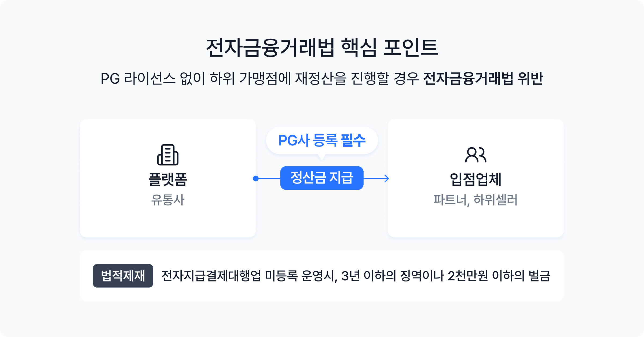Image resolution: width=644 pixels, height=337 pixels.
Task: Click the 2천만원 이하의 벌금 text
Action: click(499, 276)
